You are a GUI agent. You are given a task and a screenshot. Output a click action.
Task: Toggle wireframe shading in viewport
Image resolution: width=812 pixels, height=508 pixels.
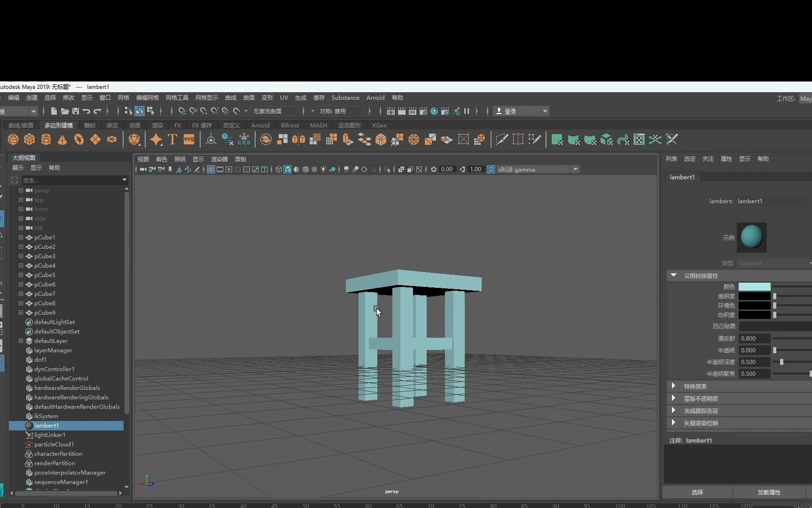(279, 169)
